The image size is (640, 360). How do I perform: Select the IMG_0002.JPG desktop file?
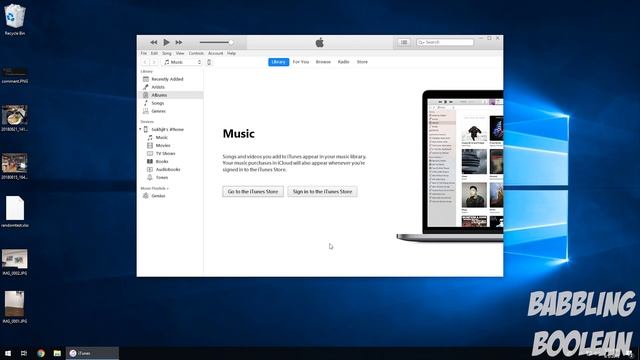pos(15,262)
